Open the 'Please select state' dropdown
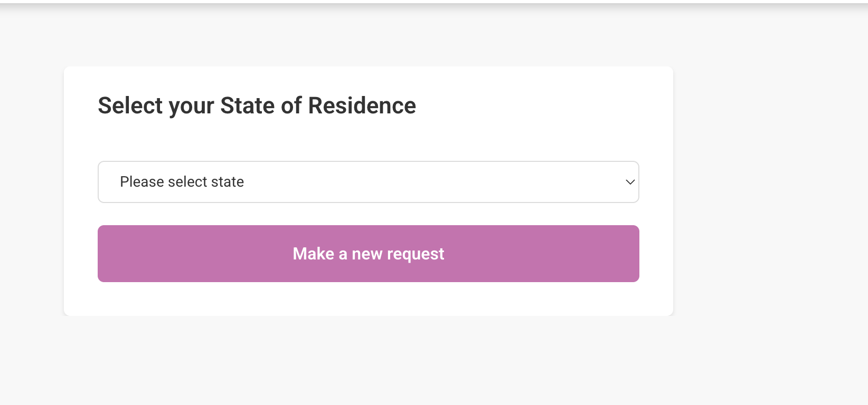The image size is (868, 405). click(368, 182)
